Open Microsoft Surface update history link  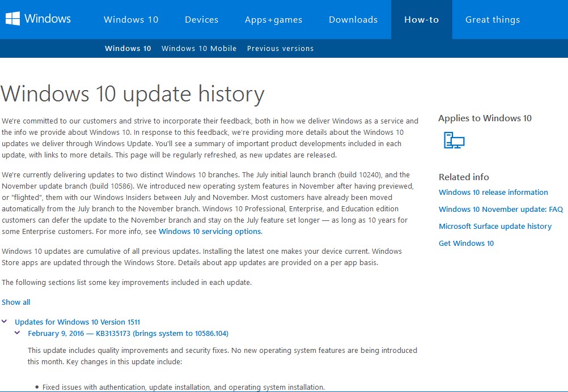(495, 226)
